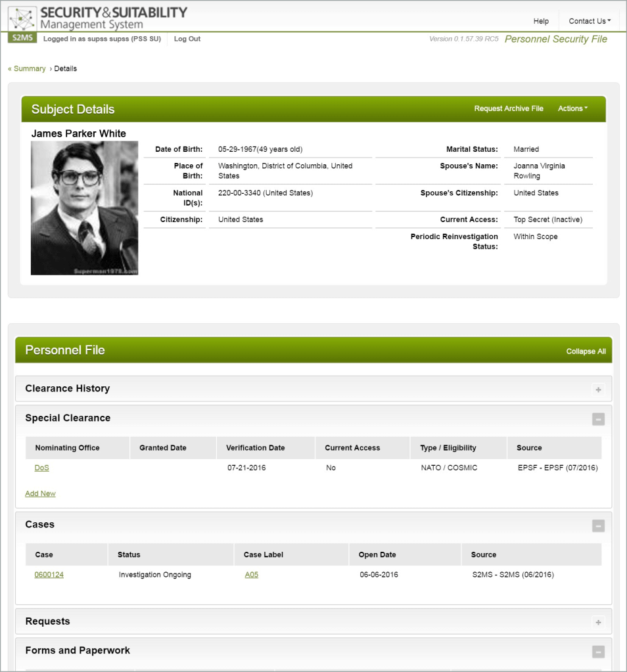Collapse Forms and Paperwork minus icon
The width and height of the screenshot is (627, 672).
click(598, 652)
